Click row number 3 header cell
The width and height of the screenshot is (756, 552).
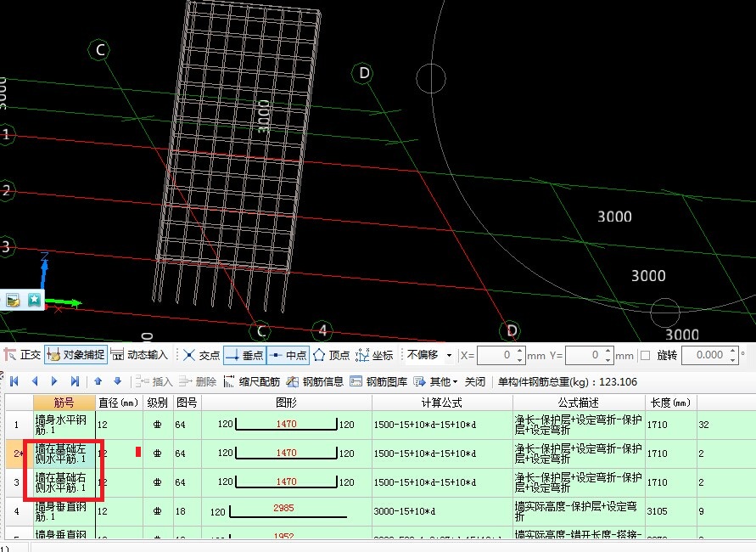[18, 482]
